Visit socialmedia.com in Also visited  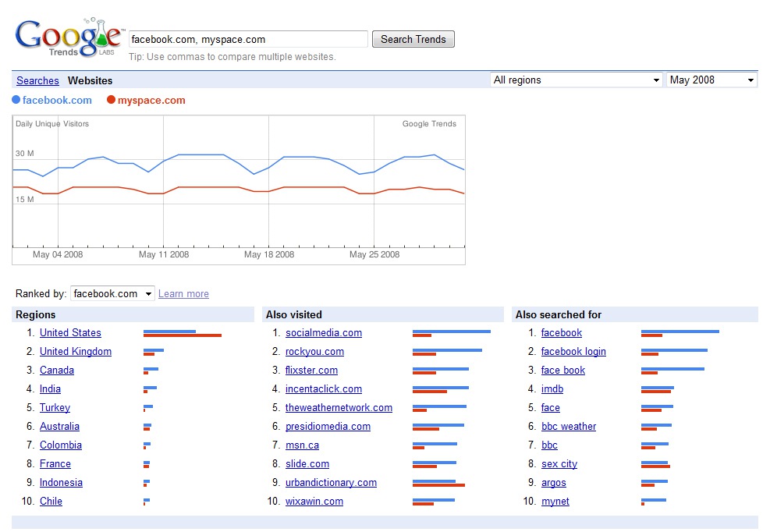click(324, 332)
